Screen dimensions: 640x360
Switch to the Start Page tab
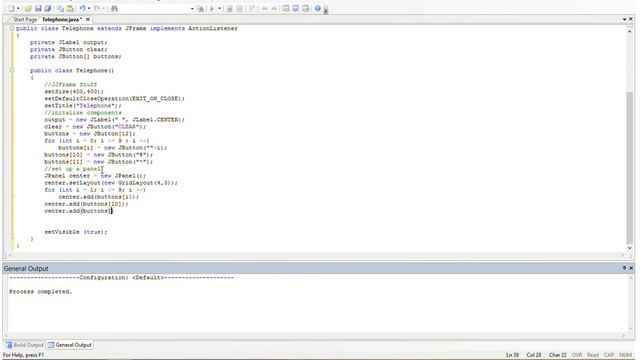click(x=25, y=20)
